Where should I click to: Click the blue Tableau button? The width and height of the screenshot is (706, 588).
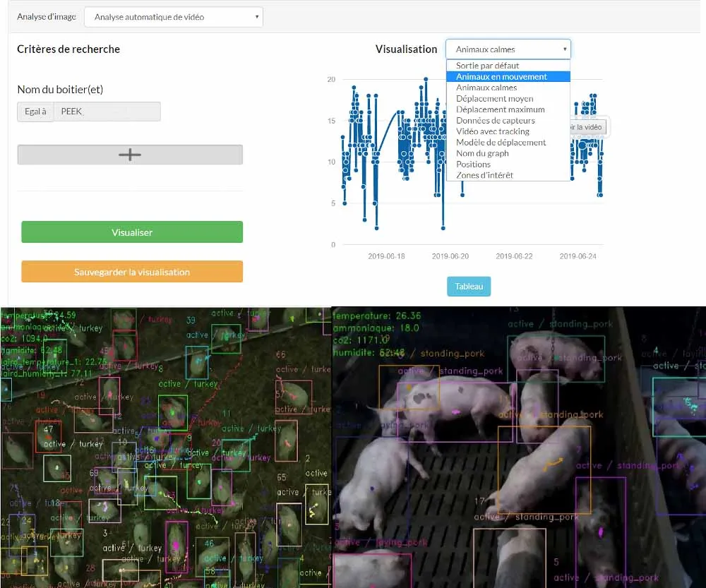[x=469, y=286]
